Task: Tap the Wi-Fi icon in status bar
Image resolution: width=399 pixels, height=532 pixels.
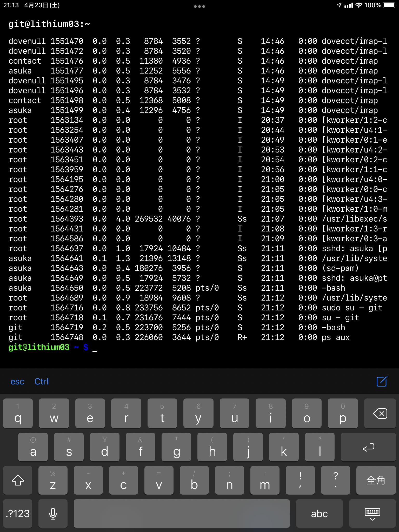Action: click(358, 5)
